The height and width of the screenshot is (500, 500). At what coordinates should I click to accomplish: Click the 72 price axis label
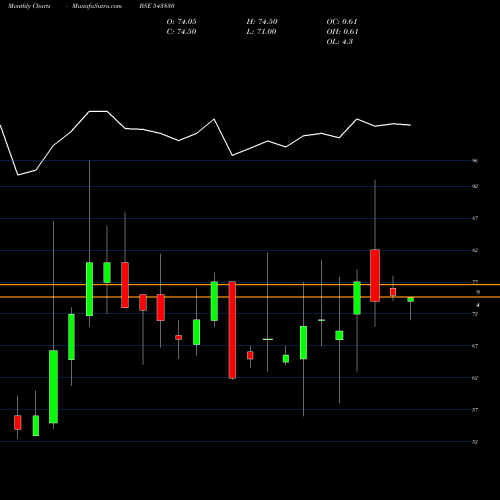[x=475, y=314]
